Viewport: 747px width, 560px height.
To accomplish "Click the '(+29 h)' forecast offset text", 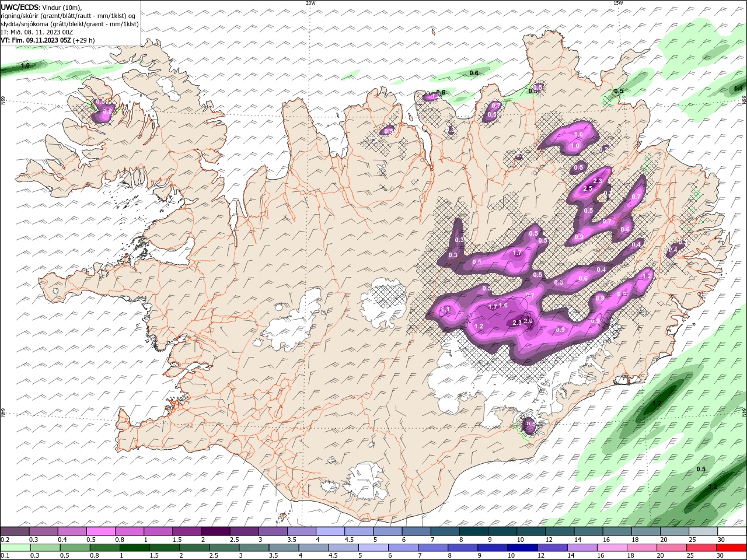I will click(84, 40).
